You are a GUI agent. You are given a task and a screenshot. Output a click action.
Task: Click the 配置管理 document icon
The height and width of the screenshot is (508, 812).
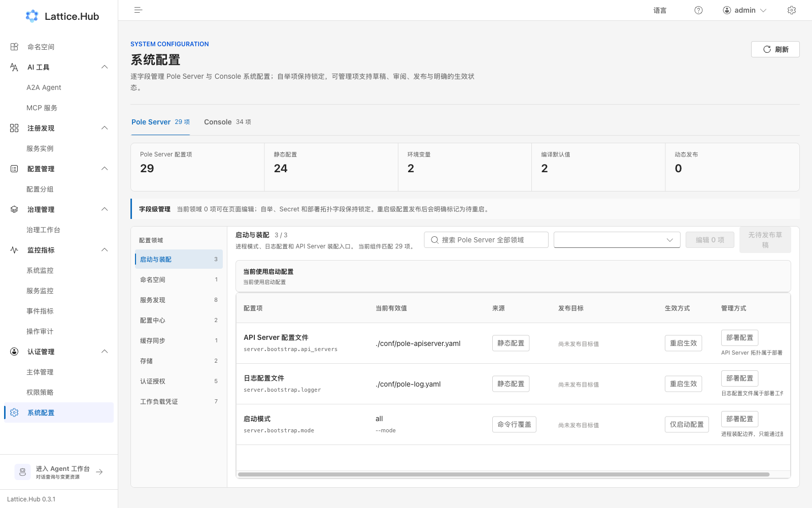click(14, 169)
